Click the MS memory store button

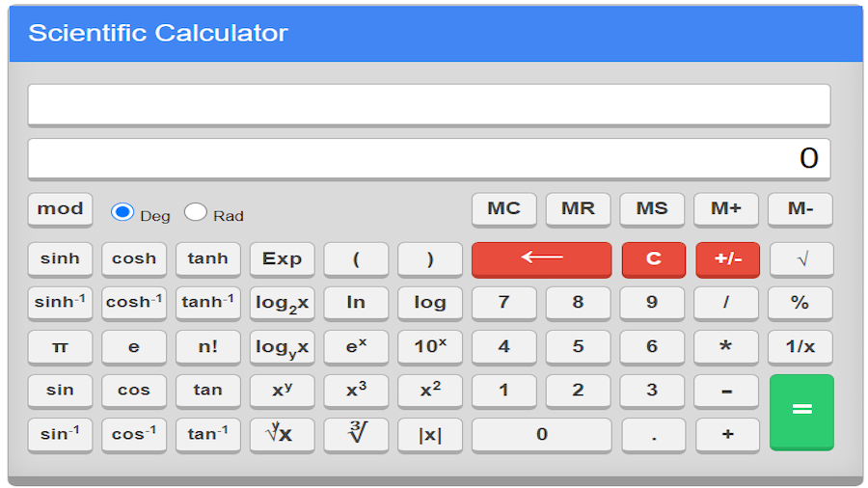pyautogui.click(x=652, y=208)
